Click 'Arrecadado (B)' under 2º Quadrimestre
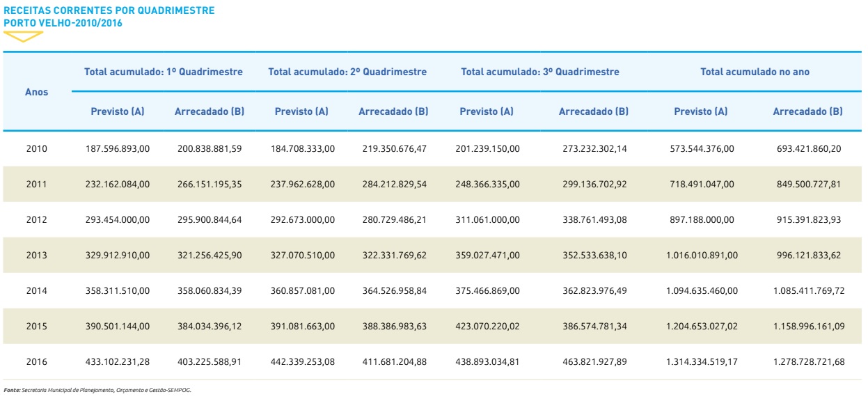This screenshot has height=399, width=868. pyautogui.click(x=393, y=111)
